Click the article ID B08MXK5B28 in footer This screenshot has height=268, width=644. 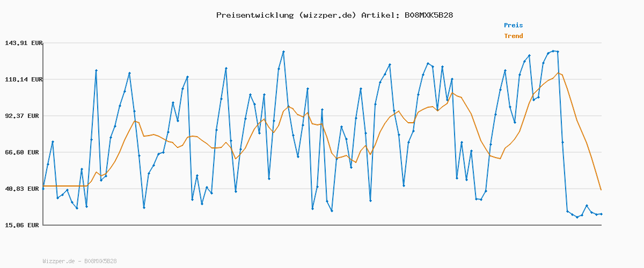(100, 262)
